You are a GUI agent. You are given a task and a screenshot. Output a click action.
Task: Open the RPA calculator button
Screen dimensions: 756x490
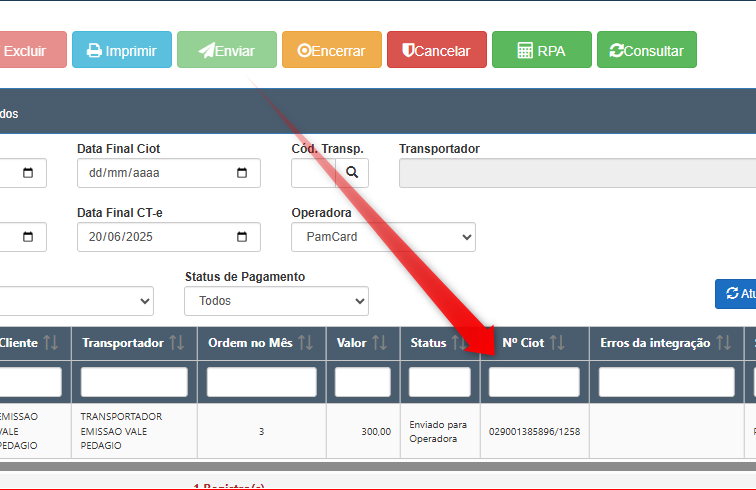click(x=541, y=50)
